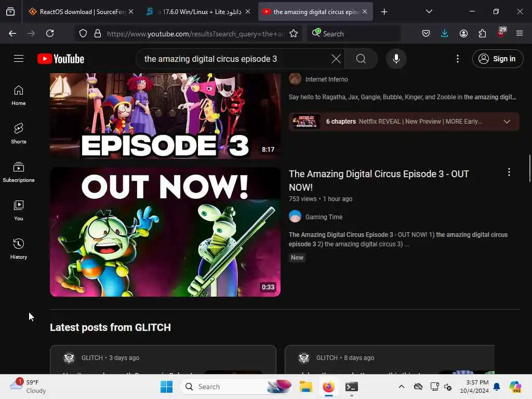Screen dimensions: 532x399
Task: Show hidden system tray icons
Action: tap(402, 387)
